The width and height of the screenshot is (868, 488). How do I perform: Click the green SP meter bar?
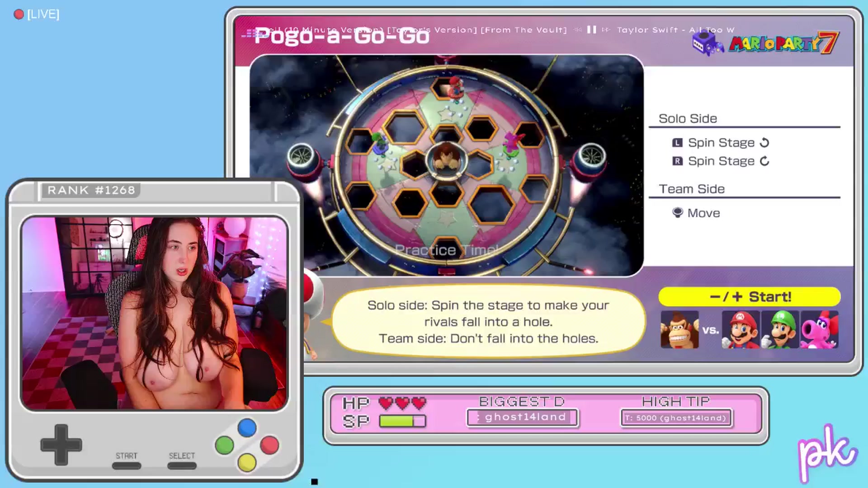point(402,421)
